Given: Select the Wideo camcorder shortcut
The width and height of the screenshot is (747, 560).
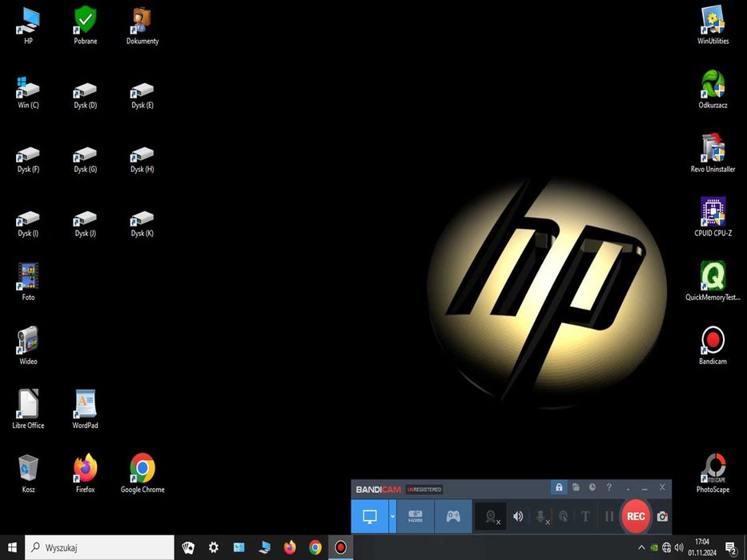Looking at the screenshot, I should (28, 346).
